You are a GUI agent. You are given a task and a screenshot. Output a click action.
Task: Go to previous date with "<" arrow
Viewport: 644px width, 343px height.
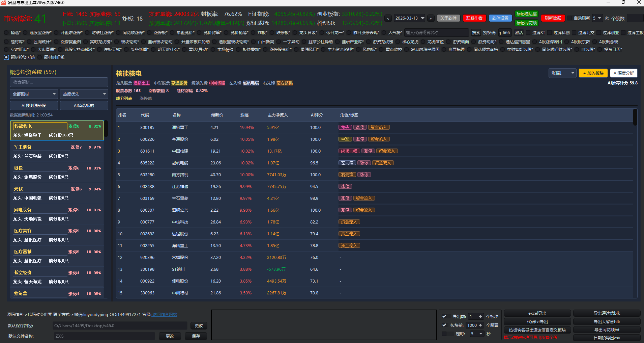tap(388, 19)
